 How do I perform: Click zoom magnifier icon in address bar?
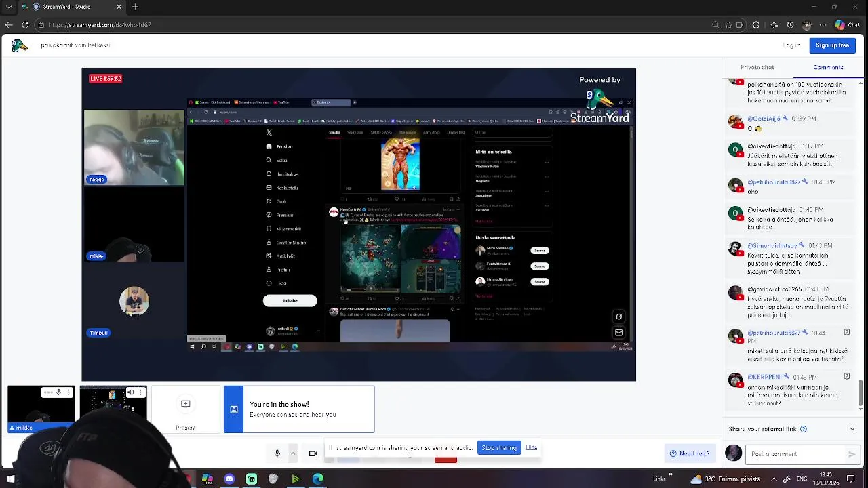coord(715,25)
